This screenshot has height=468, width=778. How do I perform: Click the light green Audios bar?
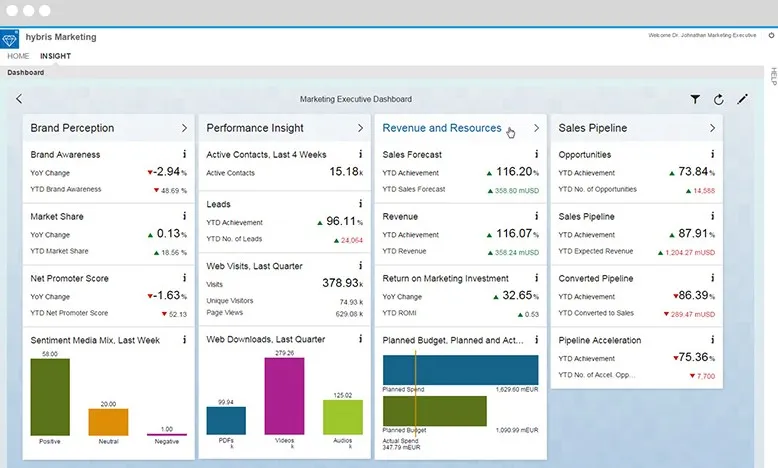(x=343, y=417)
